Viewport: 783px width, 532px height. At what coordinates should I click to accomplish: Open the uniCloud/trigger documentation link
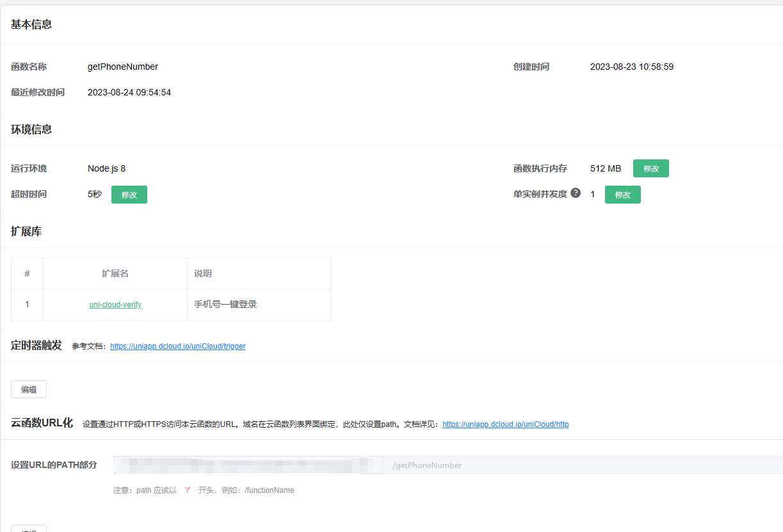tap(177, 346)
